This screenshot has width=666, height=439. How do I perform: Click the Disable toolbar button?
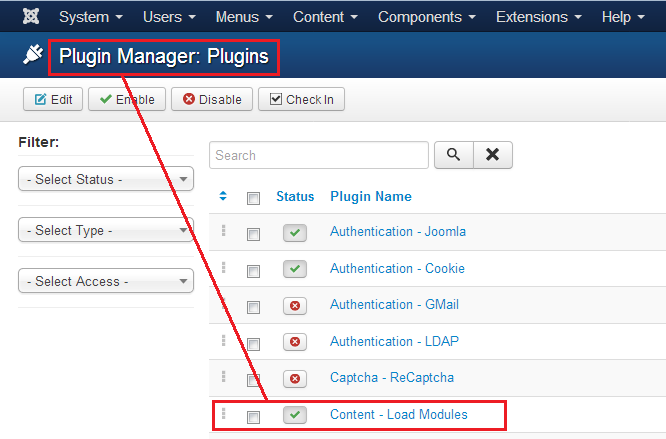click(211, 99)
